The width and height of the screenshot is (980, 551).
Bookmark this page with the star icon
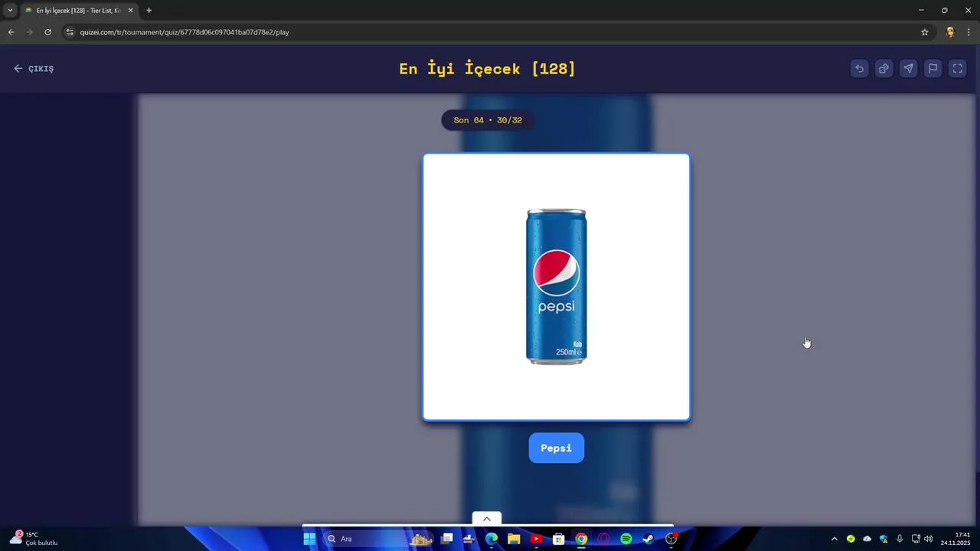(925, 32)
